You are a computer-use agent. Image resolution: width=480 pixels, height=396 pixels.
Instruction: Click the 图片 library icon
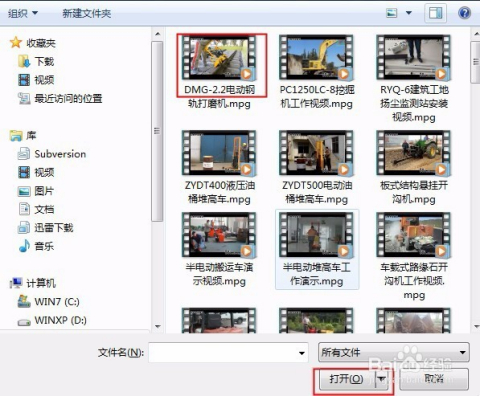click(x=24, y=191)
